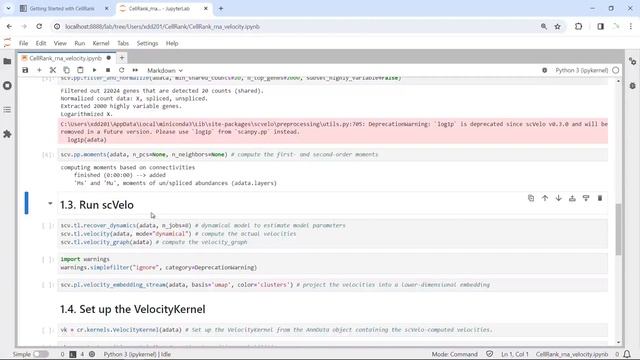The image size is (640, 360).
Task: Select the 1.4 Set up the VelocityKernel heading
Action: 133,309
